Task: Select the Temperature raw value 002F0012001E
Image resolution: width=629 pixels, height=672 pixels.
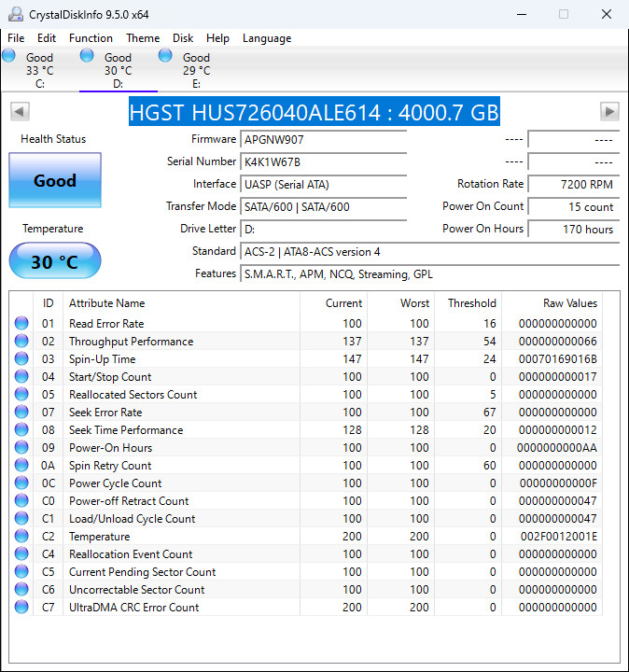Action: coord(559,537)
